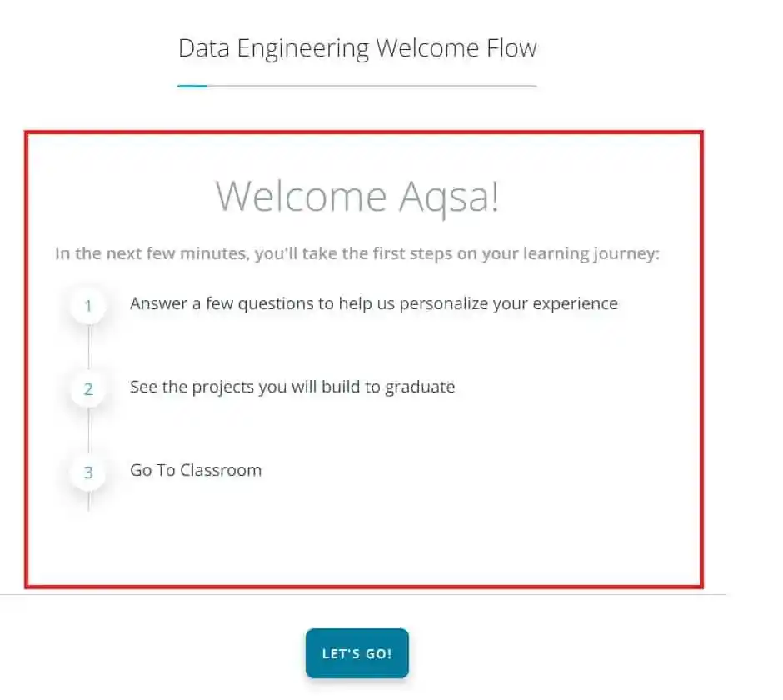Click connector line between steps 2 and 3
The height and width of the screenshot is (700, 783).
click(x=88, y=432)
